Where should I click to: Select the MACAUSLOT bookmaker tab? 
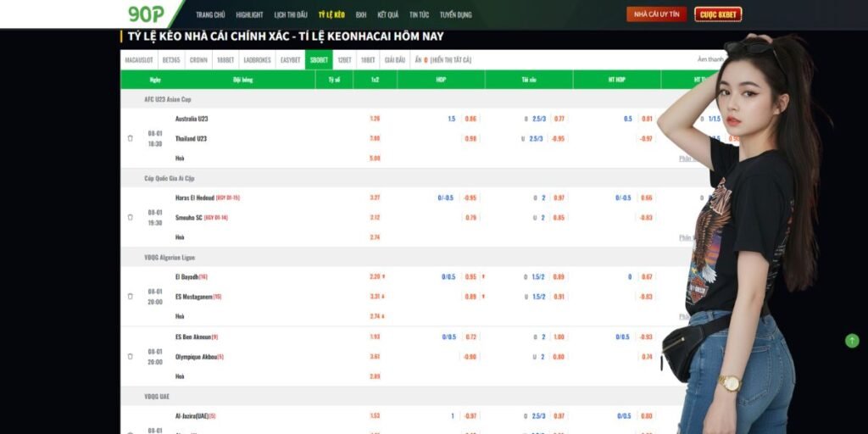(138, 60)
